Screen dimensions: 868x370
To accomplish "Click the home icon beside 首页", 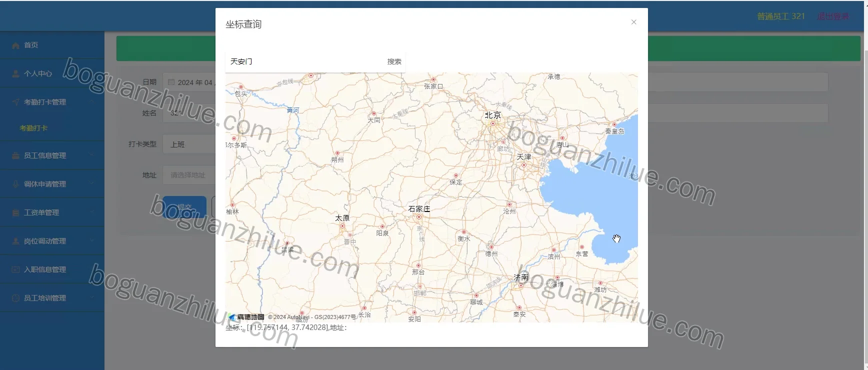I will (15, 45).
